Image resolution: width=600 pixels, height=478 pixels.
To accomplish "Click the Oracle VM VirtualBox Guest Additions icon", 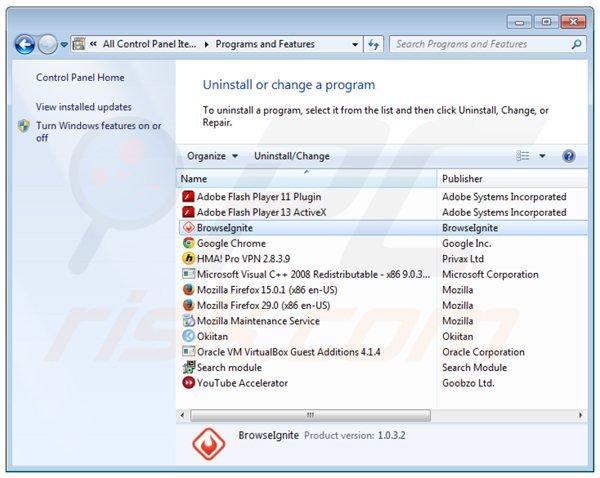I will pos(188,351).
